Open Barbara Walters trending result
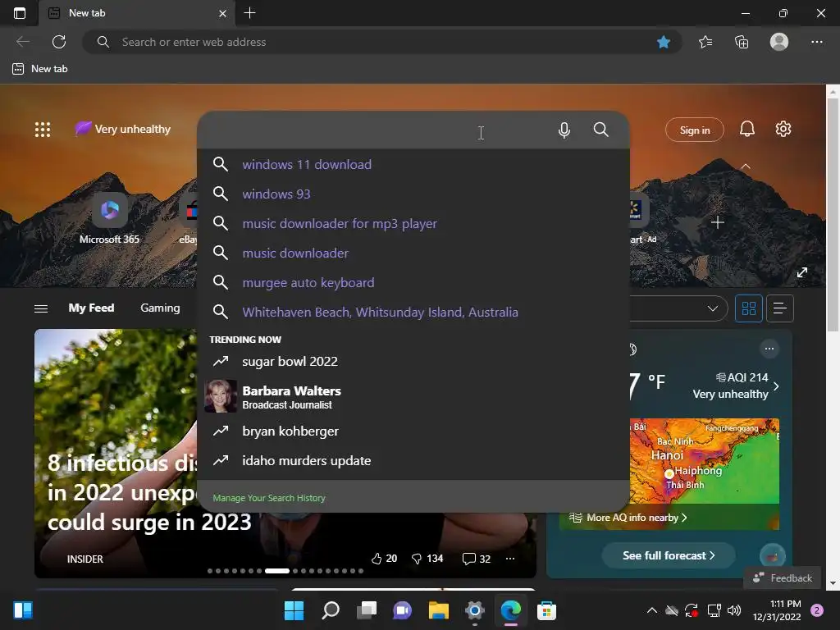 pyautogui.click(x=413, y=396)
